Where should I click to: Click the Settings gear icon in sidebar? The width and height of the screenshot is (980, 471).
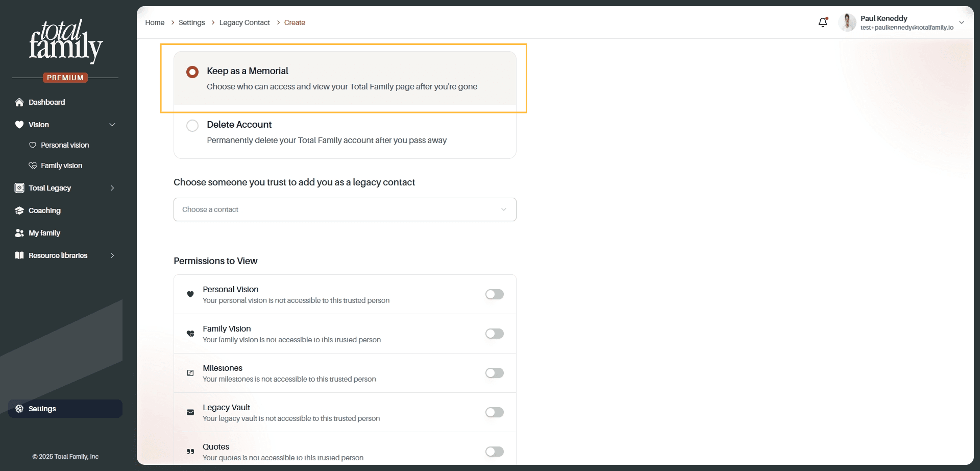tap(19, 409)
